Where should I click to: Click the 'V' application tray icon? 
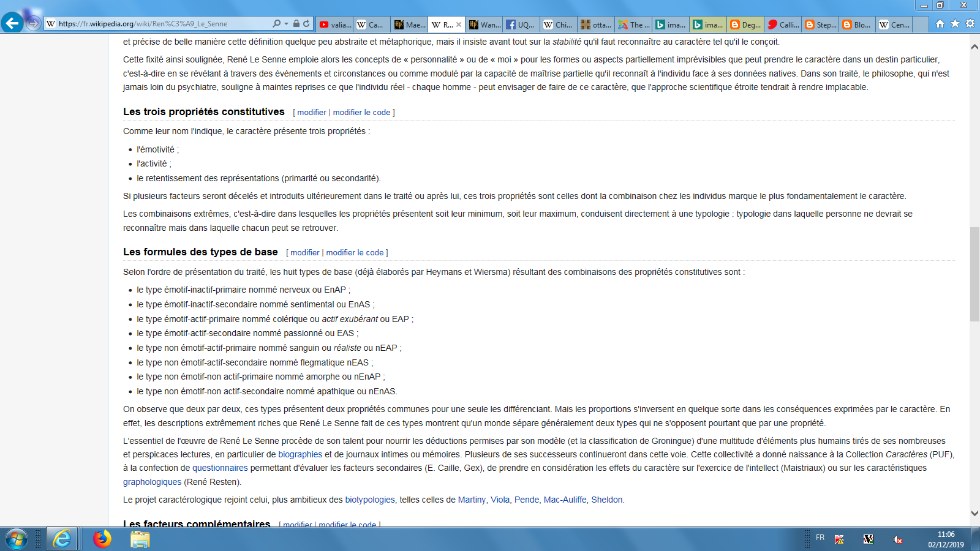click(x=868, y=539)
